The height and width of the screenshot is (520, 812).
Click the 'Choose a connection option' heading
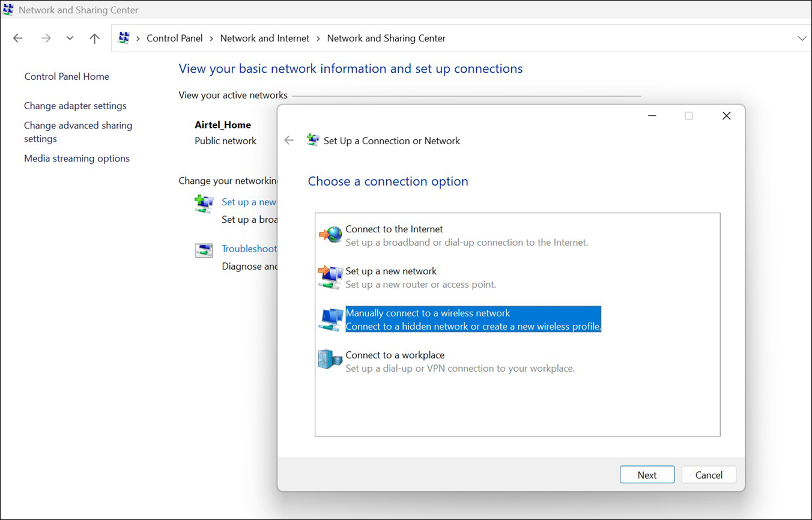388,181
